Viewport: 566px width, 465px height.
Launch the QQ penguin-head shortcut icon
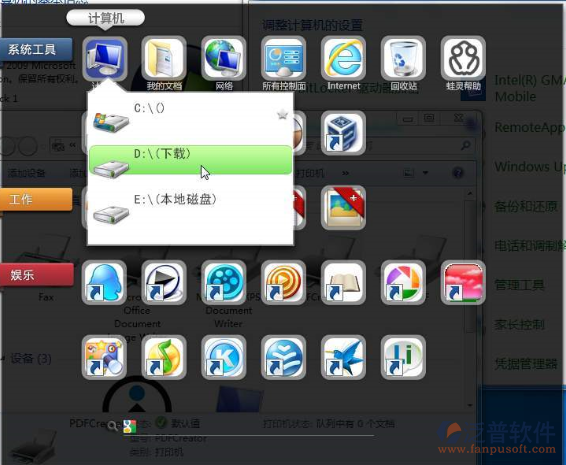[x=104, y=283]
